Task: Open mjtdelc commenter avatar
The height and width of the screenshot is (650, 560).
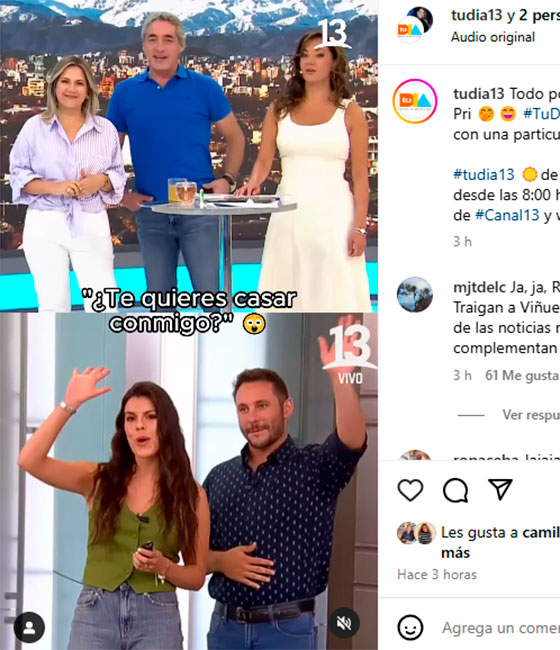Action: click(x=415, y=294)
